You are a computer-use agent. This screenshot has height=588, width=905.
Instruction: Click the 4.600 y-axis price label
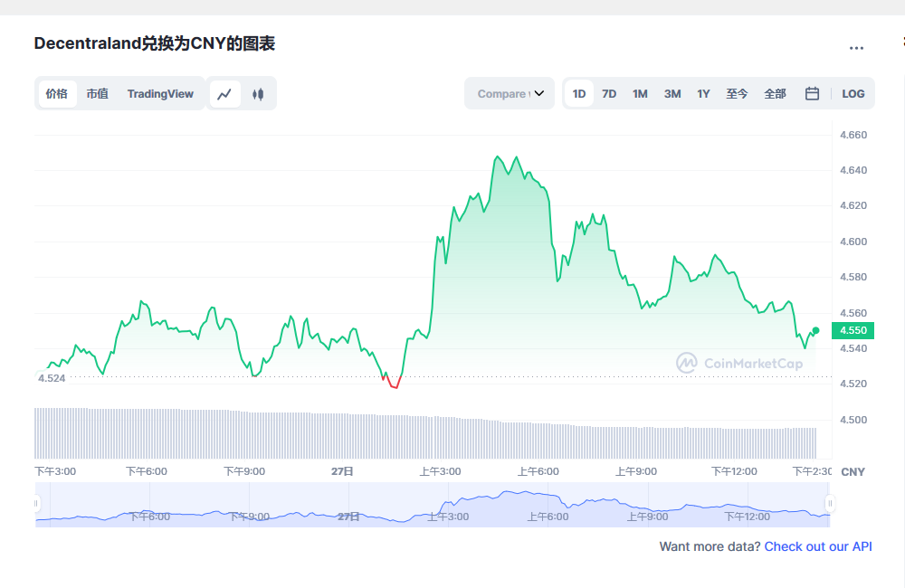tap(853, 242)
